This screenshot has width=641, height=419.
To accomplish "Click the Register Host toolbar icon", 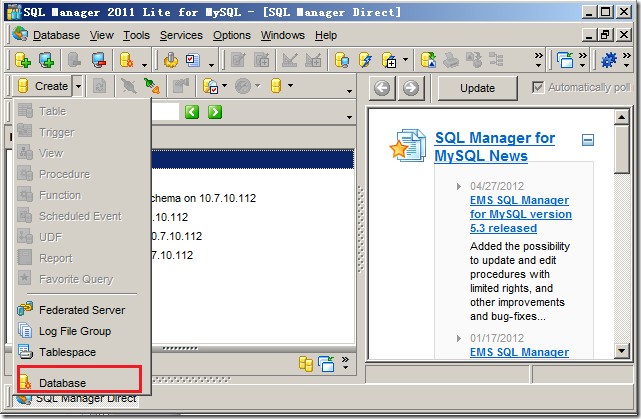I will pyautogui.click(x=46, y=60).
